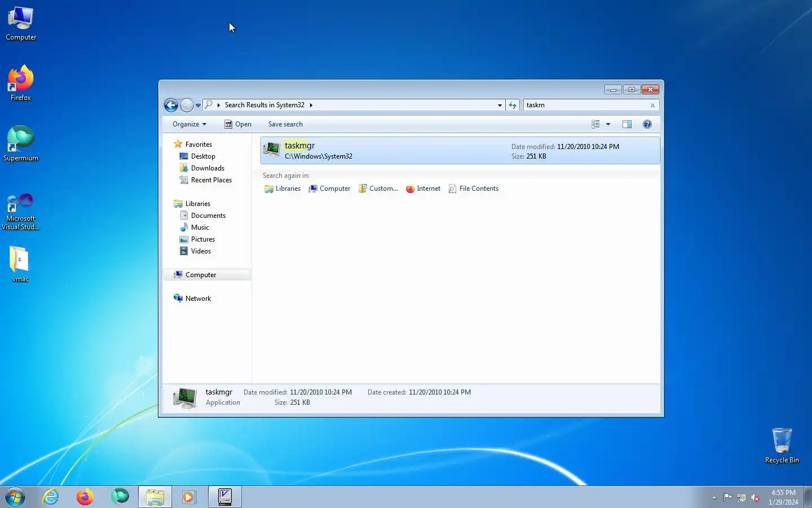The image size is (812, 508).
Task: Select Libraries in navigation pane
Action: (x=192, y=204)
